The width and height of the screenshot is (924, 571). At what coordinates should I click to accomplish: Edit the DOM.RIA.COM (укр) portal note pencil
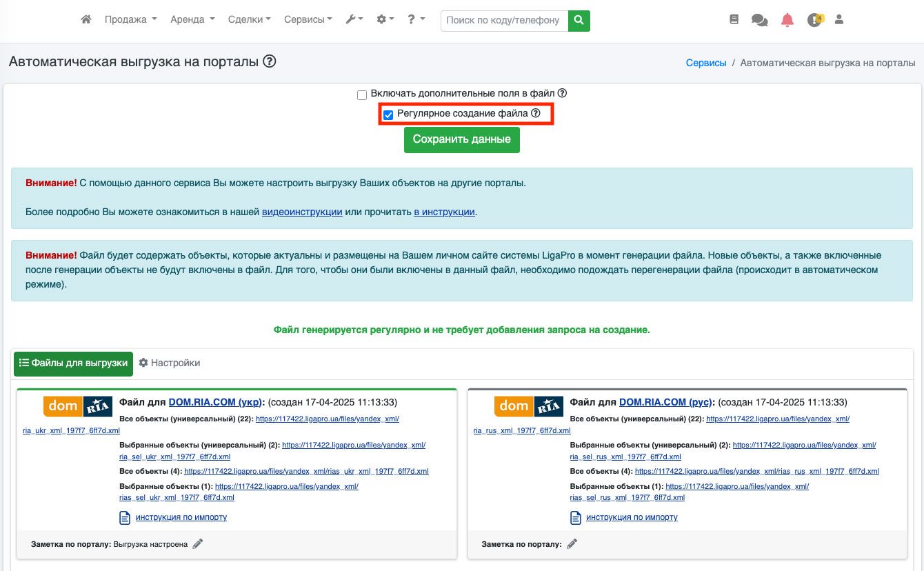pos(198,544)
